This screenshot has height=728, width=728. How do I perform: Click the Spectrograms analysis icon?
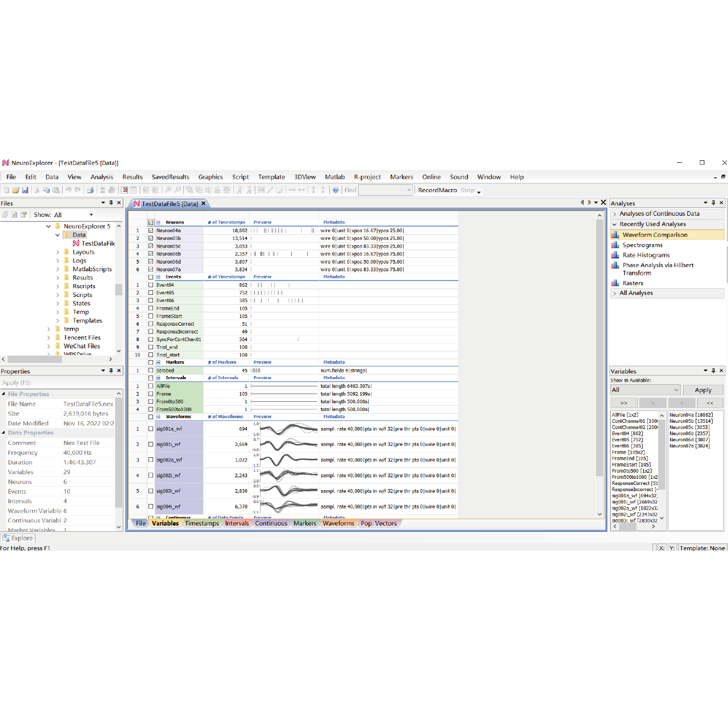pos(615,245)
